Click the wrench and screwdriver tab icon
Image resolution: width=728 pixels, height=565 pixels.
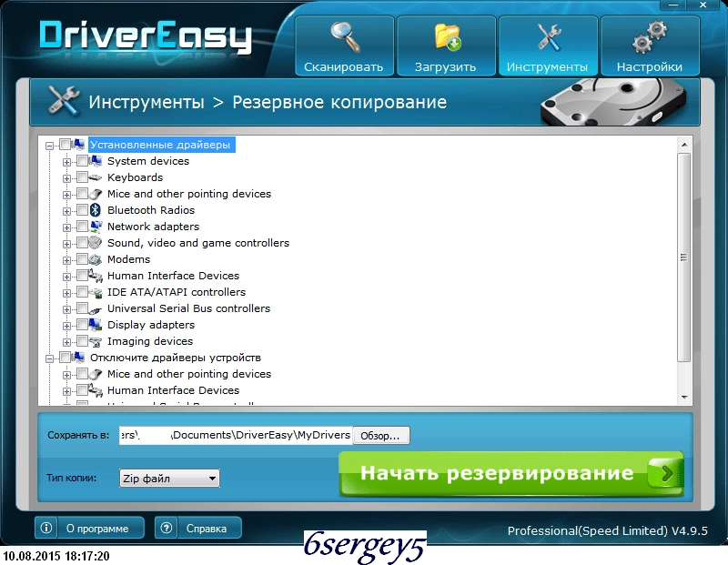coord(549,36)
